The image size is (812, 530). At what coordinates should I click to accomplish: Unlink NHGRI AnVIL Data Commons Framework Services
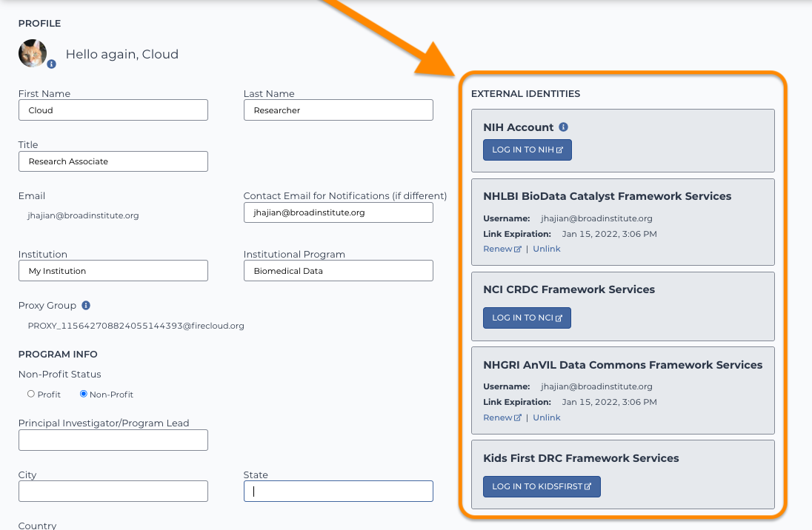click(x=546, y=417)
